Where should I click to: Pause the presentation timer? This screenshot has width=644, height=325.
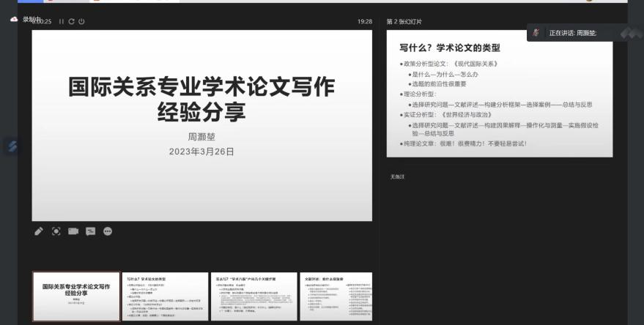(62, 21)
